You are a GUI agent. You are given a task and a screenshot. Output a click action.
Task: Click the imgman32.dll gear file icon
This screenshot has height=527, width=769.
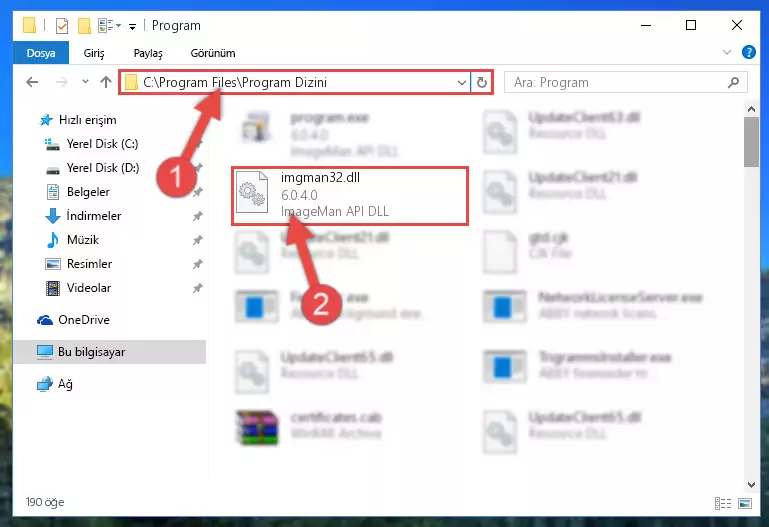pos(252,192)
